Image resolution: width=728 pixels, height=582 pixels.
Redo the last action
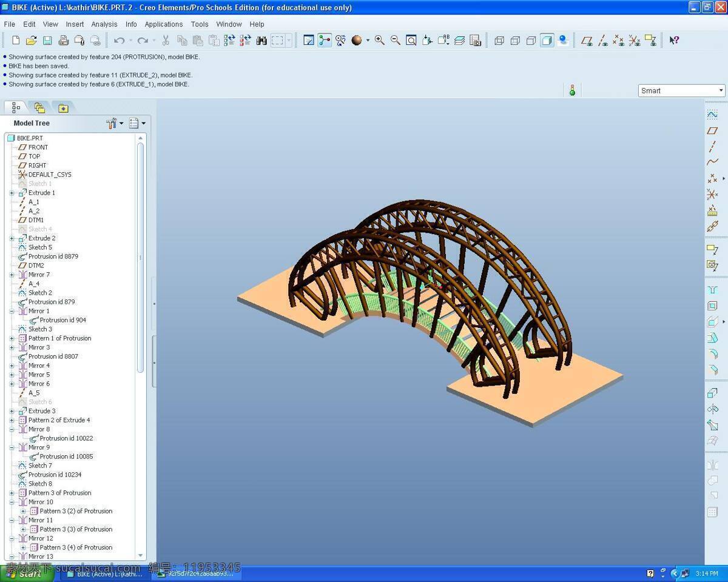[x=143, y=41]
